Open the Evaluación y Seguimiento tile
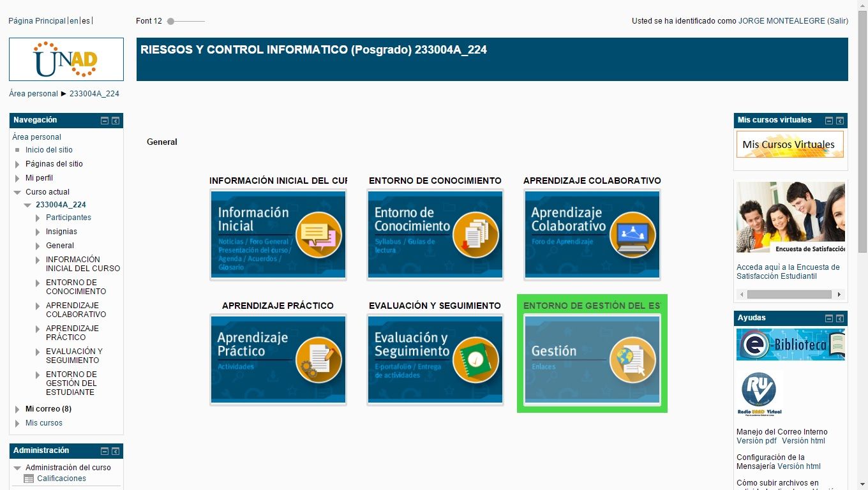Screen dimensions: 868x490 (435, 359)
